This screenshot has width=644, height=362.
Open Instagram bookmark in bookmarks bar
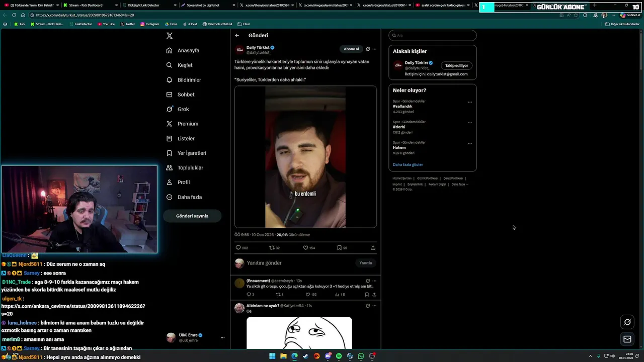click(149, 24)
